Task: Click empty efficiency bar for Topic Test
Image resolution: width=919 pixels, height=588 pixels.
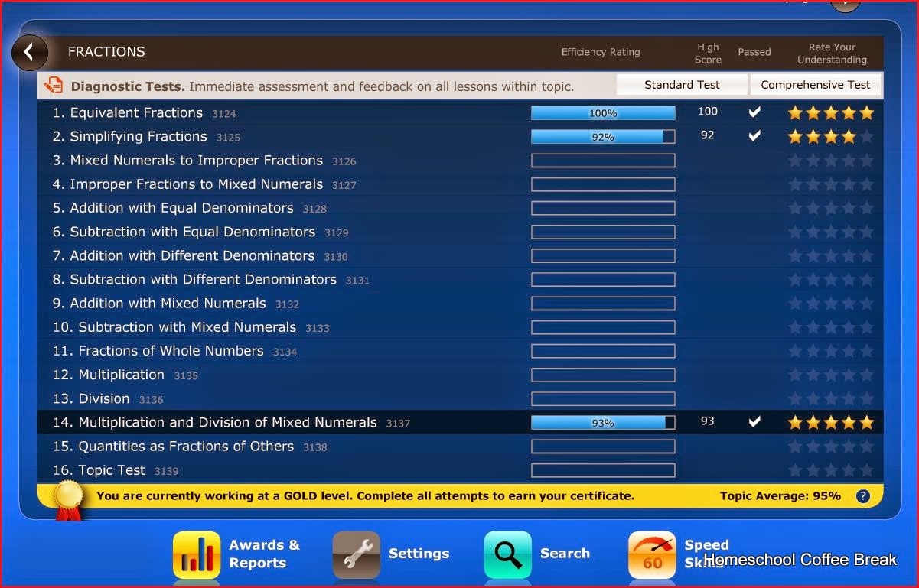Action: 603,469
